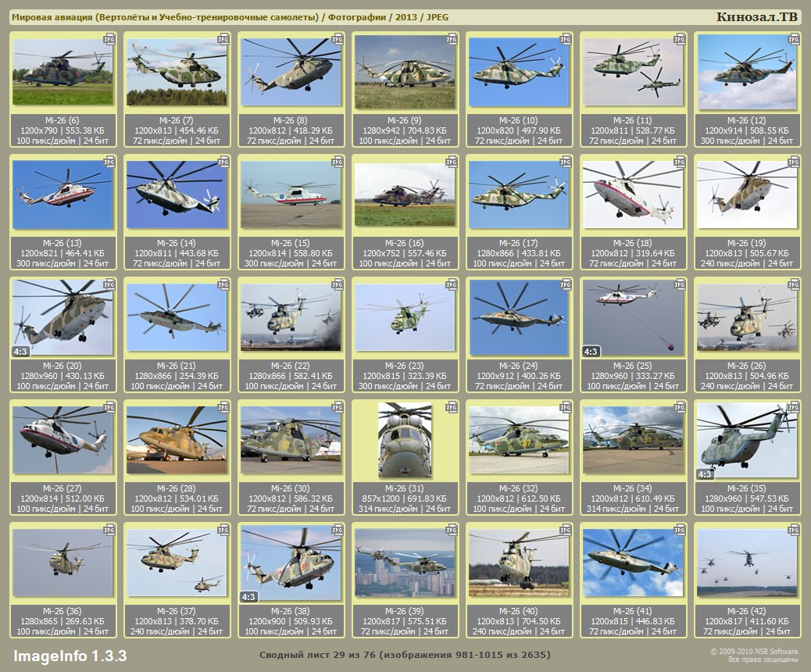Open the Mi-26 (11) two-helicopter thumbnail
This screenshot has height=672, width=811.
pos(633,72)
